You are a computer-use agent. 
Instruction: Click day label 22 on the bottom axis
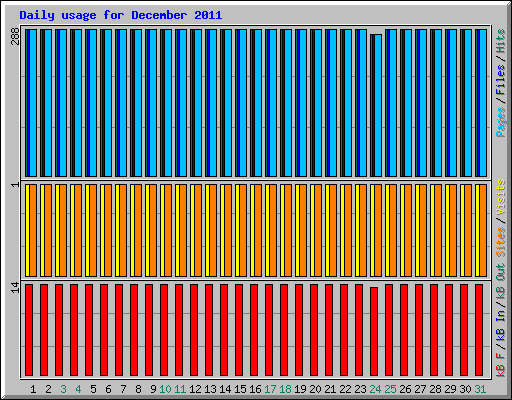point(345,389)
